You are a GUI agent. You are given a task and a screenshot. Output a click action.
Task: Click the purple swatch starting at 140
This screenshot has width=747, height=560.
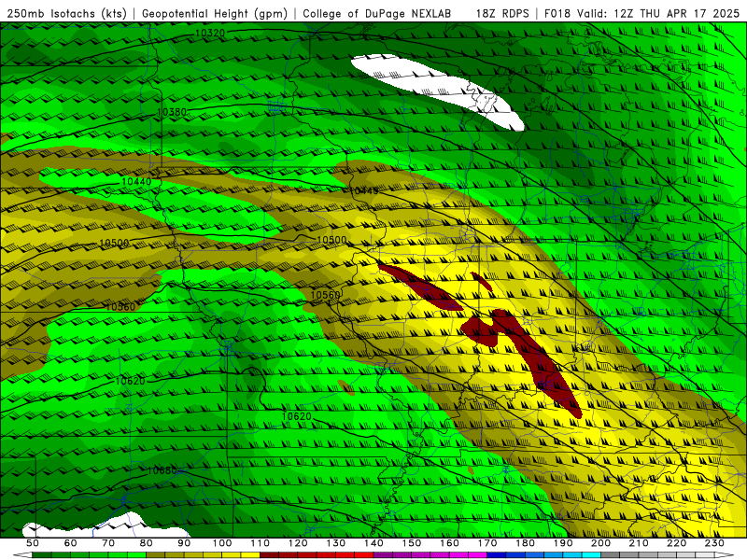383,555
